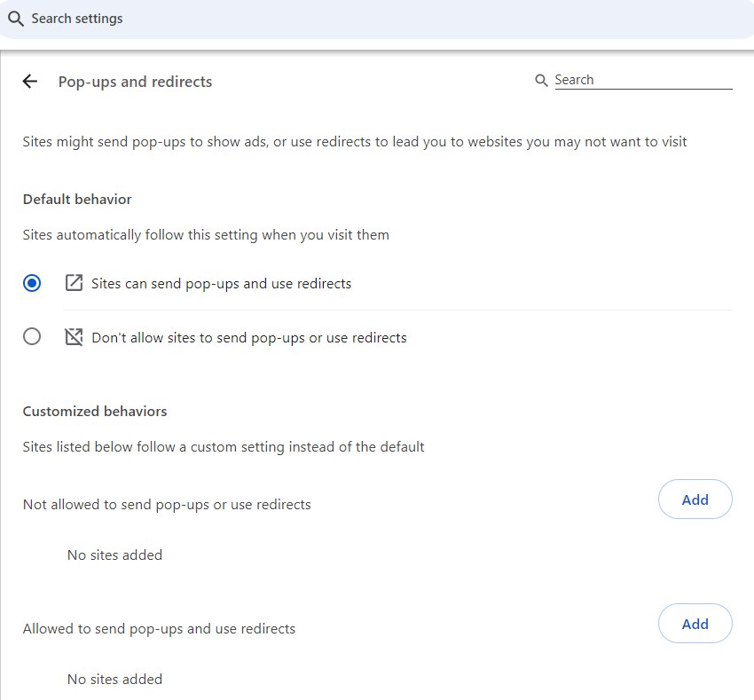
Task: Click 'No sites added' under Not allowed
Action: coord(115,555)
